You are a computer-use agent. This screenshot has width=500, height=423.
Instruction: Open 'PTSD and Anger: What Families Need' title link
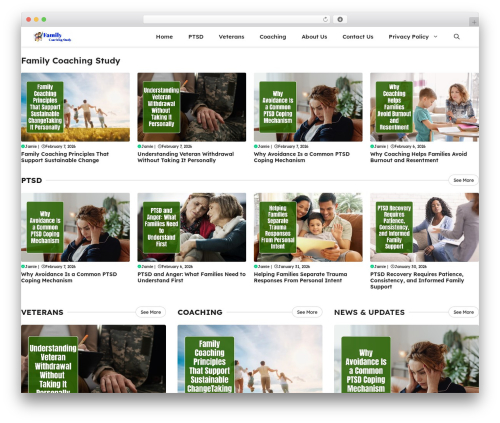pos(191,277)
